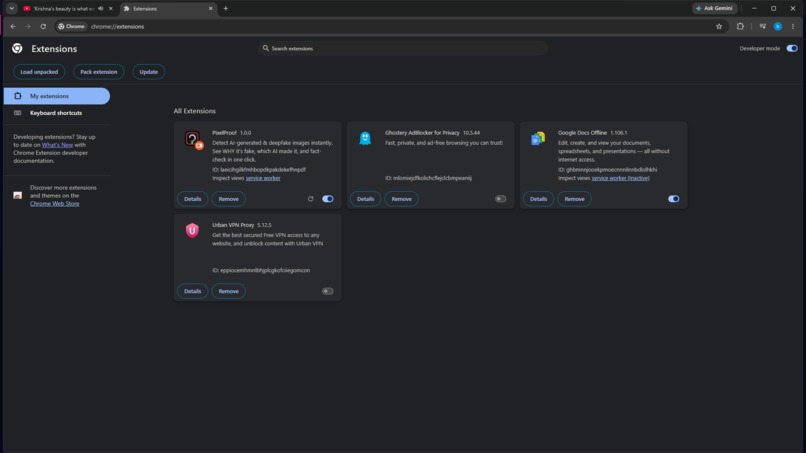Bookmark this page with the star icon

pos(719,27)
